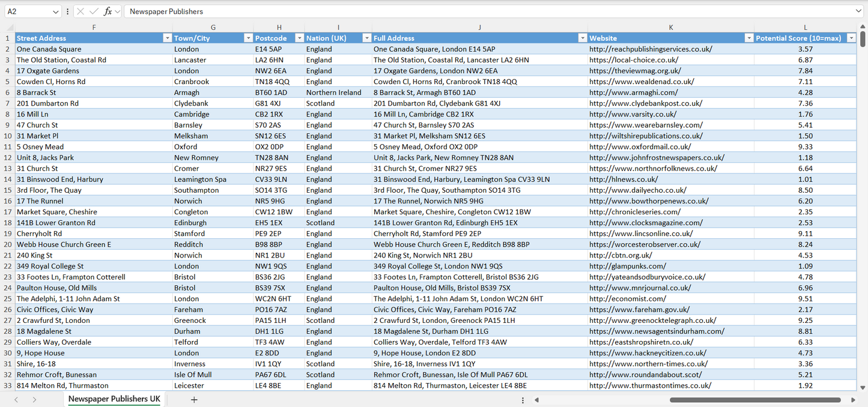Image resolution: width=868 pixels, height=407 pixels.
Task: Expand the chevron next to the fx icon
Action: (x=118, y=11)
